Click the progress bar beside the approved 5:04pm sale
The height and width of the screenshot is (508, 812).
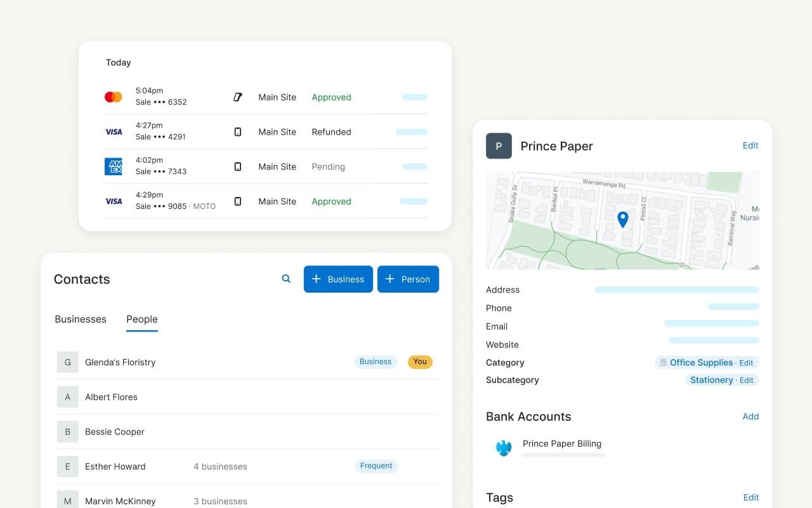pyautogui.click(x=414, y=97)
